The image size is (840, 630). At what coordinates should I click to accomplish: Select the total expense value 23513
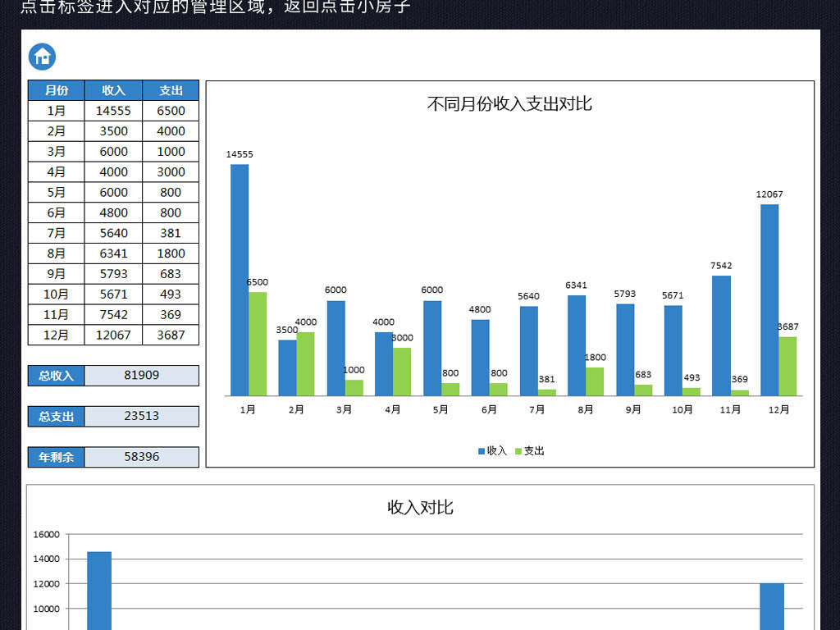tap(142, 416)
